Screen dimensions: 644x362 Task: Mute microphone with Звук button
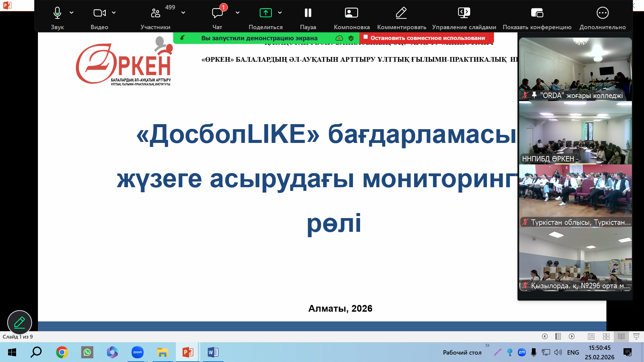(x=57, y=17)
